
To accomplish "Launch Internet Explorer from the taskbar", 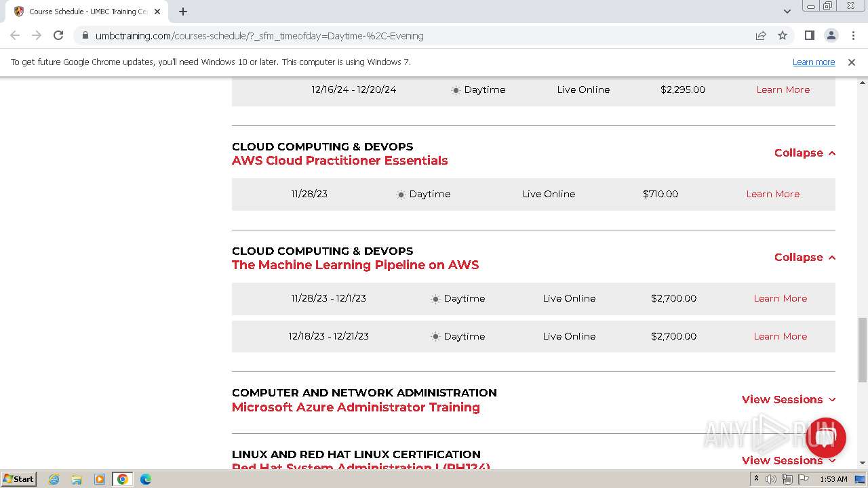I will (x=54, y=479).
